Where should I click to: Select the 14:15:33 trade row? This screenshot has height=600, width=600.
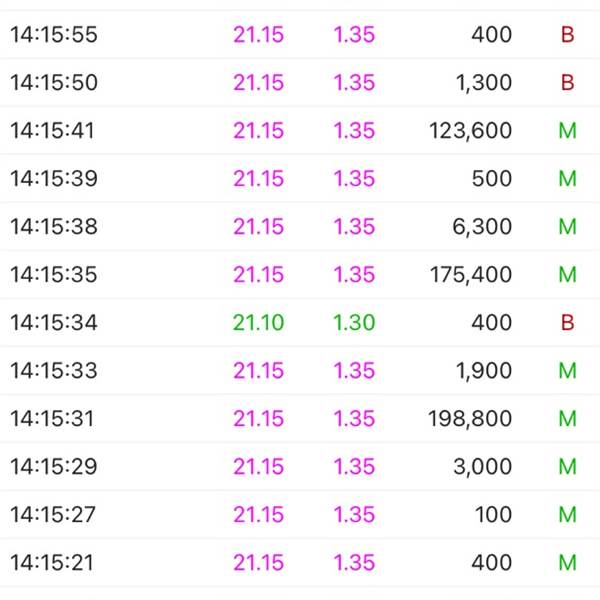pyautogui.click(x=300, y=370)
